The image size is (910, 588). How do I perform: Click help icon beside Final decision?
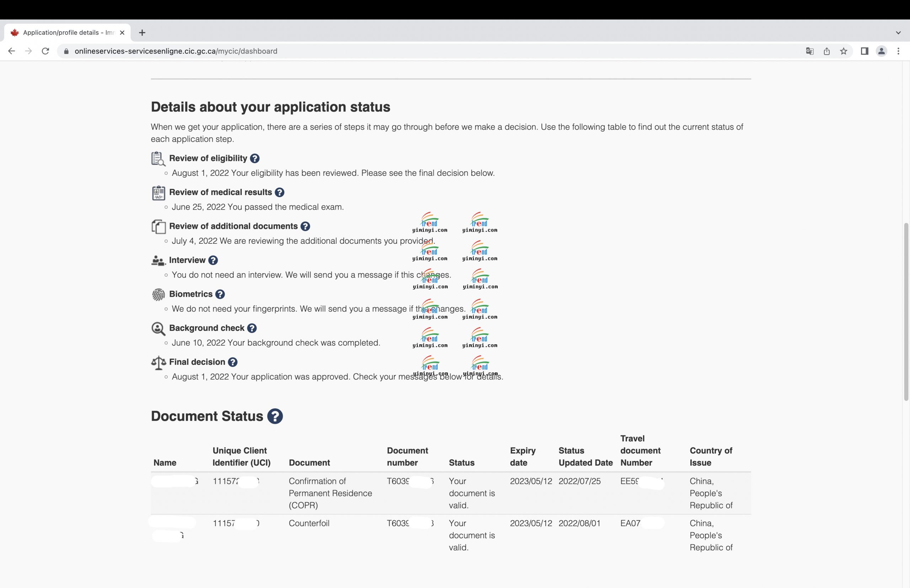233,362
